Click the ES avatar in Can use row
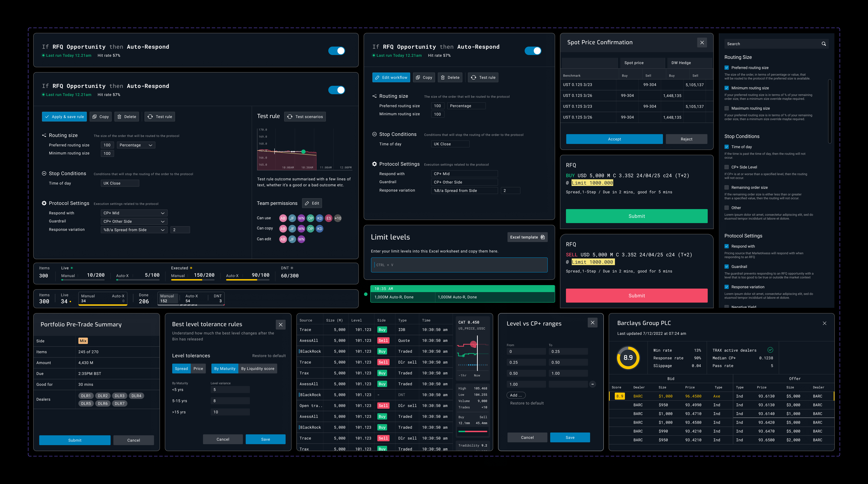Image resolution: width=868 pixels, height=484 pixels. tap(328, 218)
